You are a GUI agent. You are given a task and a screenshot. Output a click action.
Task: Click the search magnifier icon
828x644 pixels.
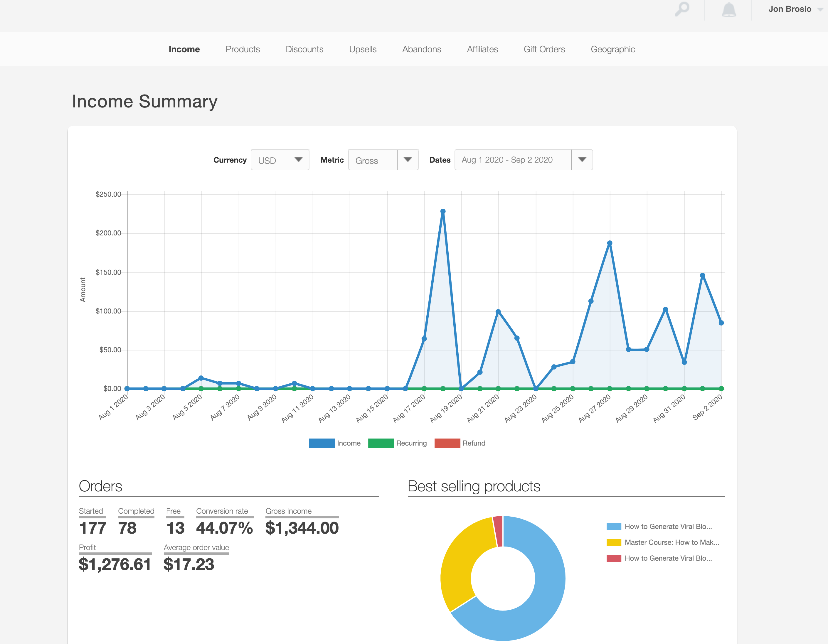(x=682, y=9)
